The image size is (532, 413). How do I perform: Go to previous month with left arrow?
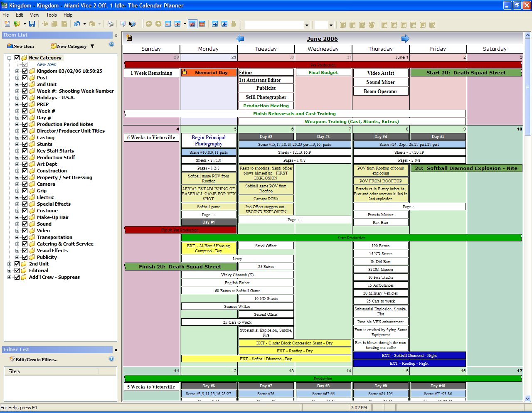[x=240, y=39]
